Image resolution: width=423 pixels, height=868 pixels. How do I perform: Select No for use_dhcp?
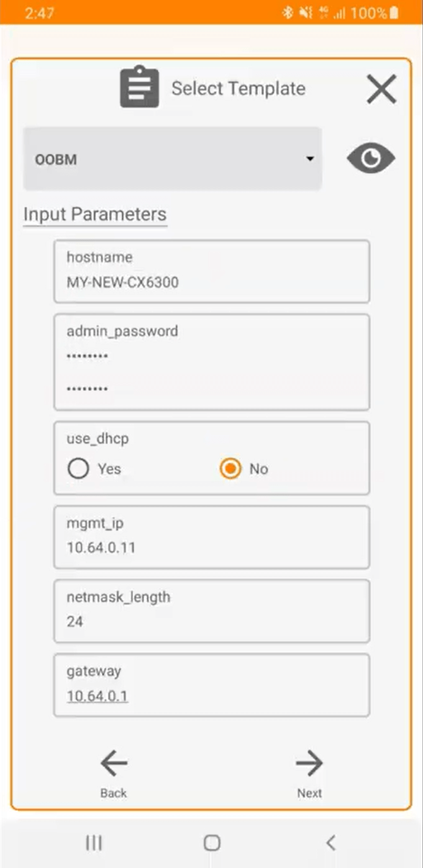click(x=230, y=468)
